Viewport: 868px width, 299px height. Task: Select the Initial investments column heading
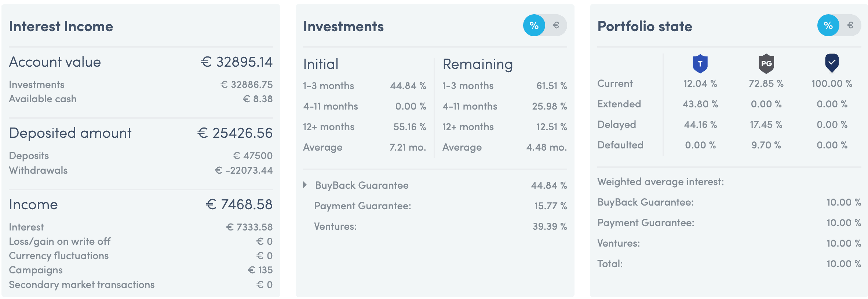(321, 64)
